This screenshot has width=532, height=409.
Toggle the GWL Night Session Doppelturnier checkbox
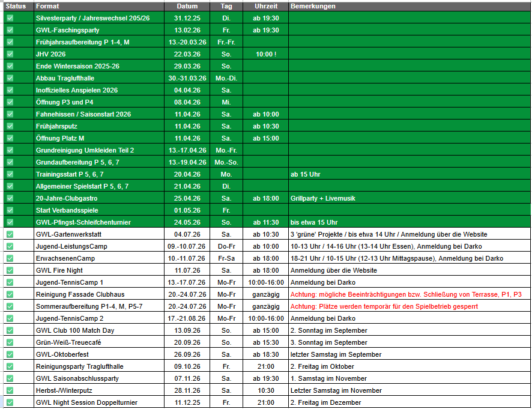coord(10,402)
